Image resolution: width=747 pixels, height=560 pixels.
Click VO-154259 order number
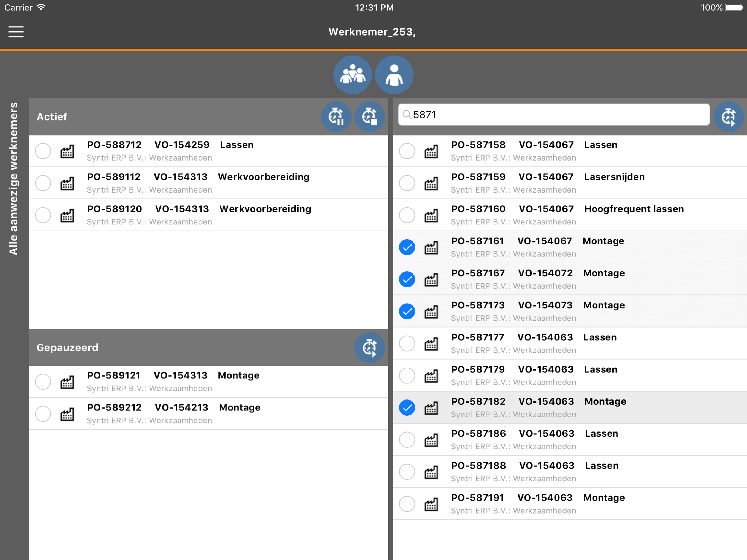coord(182,145)
